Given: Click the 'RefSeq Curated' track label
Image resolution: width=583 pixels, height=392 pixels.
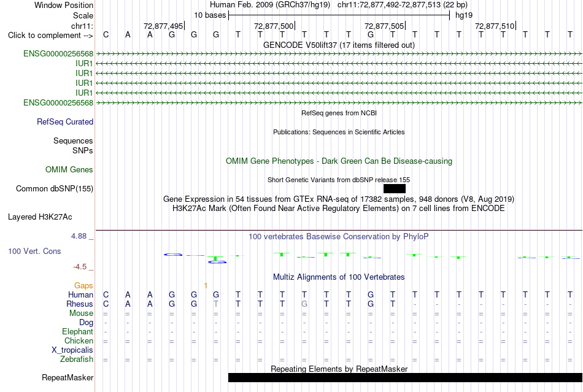Looking at the screenshot, I should pyautogui.click(x=65, y=122).
